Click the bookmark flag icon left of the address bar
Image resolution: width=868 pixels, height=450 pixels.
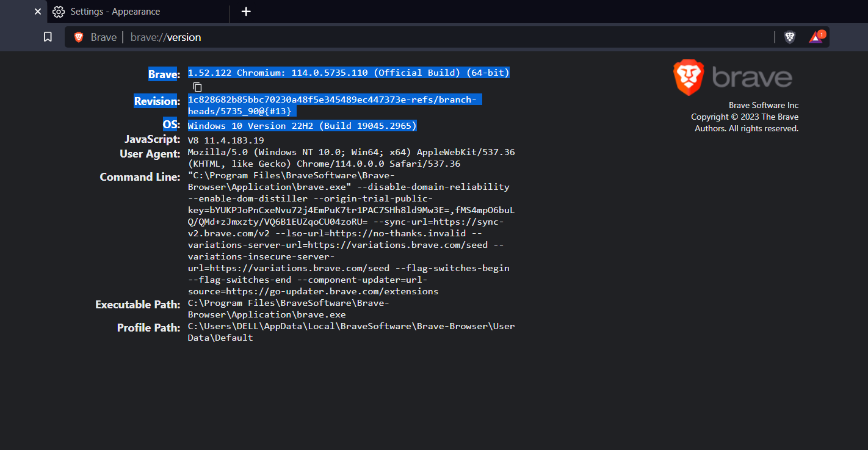coord(47,37)
